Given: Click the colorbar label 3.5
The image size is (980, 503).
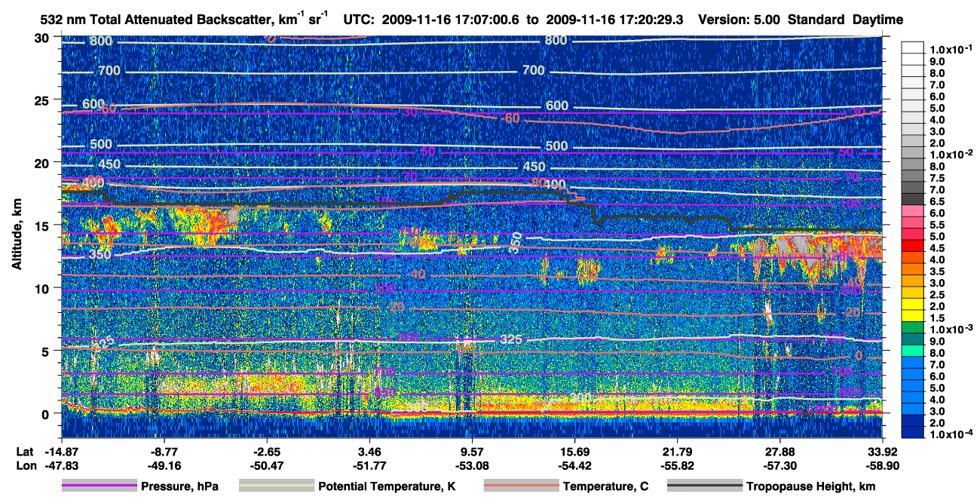Looking at the screenshot, I should (x=937, y=271).
